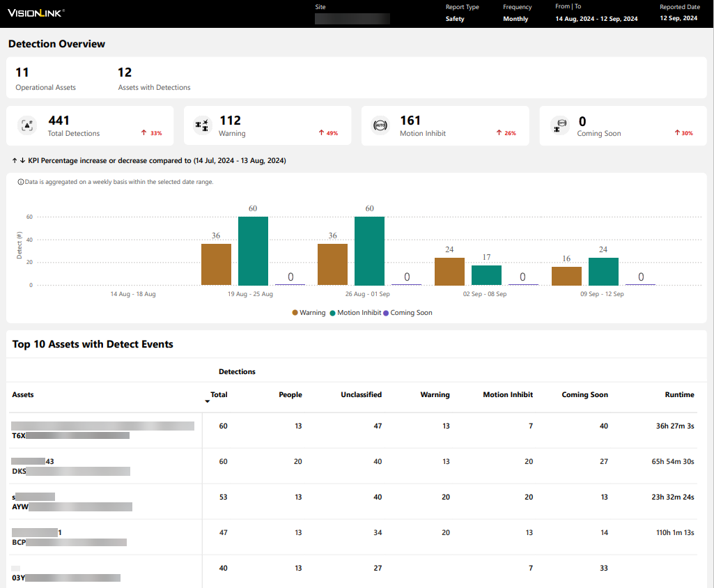This screenshot has width=714, height=588.
Task: Sort by Motion Inhibit column header
Action: (508, 394)
